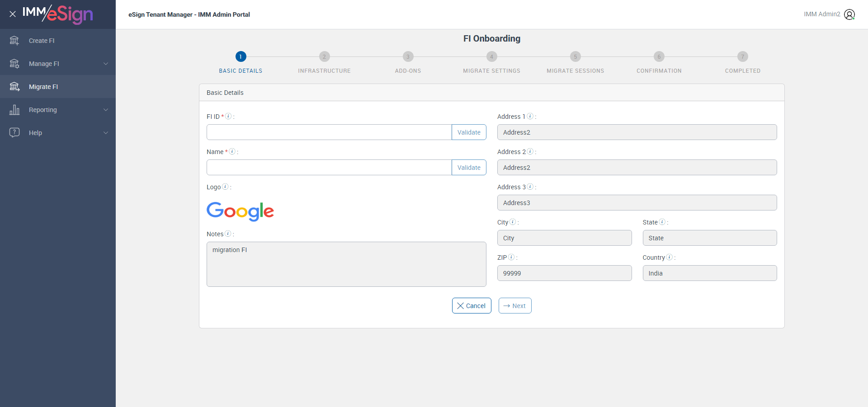The image size is (868, 407).
Task: Go to step 2 Infrastructure
Action: coord(324,56)
